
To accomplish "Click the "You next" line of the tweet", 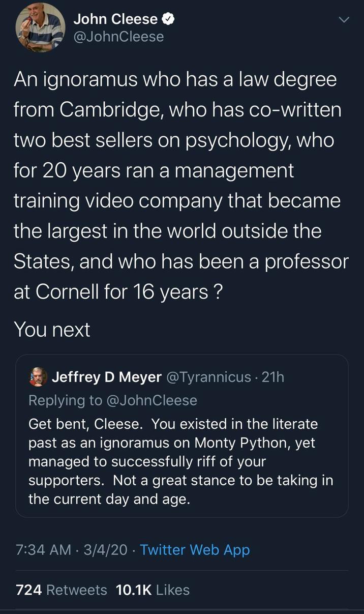I will pyautogui.click(x=52, y=329).
